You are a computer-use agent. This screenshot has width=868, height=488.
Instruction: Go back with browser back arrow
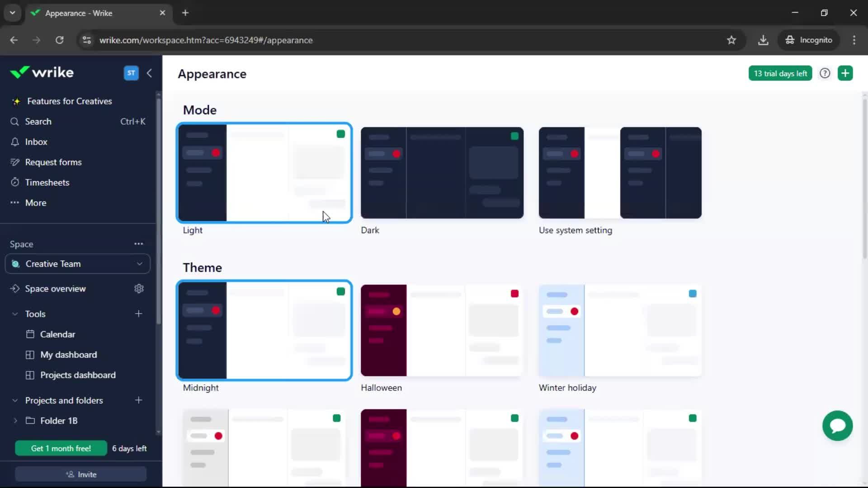pyautogui.click(x=14, y=40)
